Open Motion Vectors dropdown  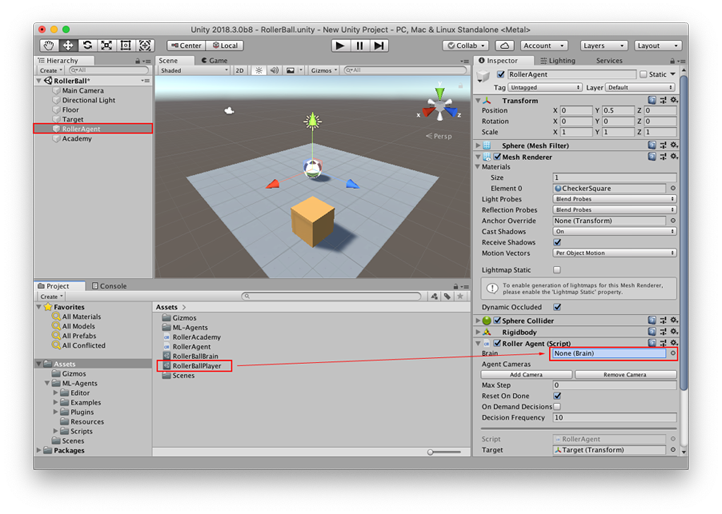[614, 253]
